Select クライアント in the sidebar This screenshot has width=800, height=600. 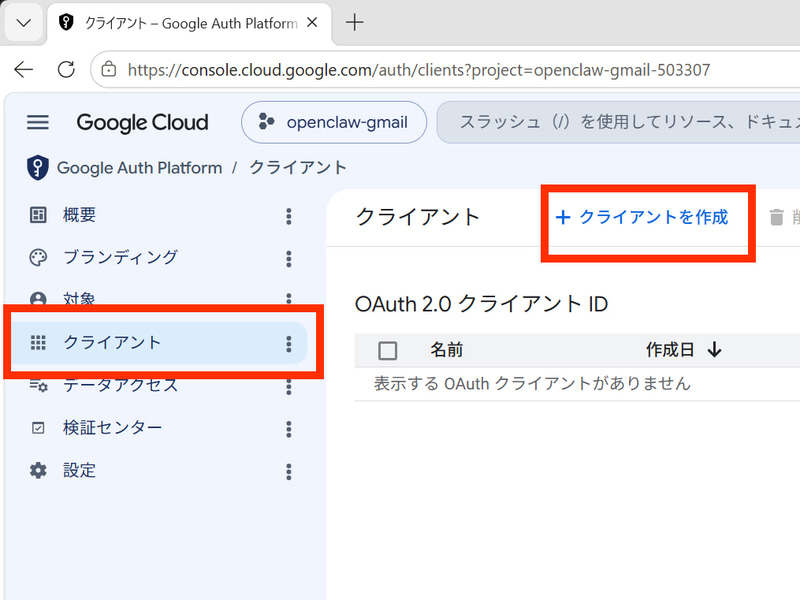159,343
